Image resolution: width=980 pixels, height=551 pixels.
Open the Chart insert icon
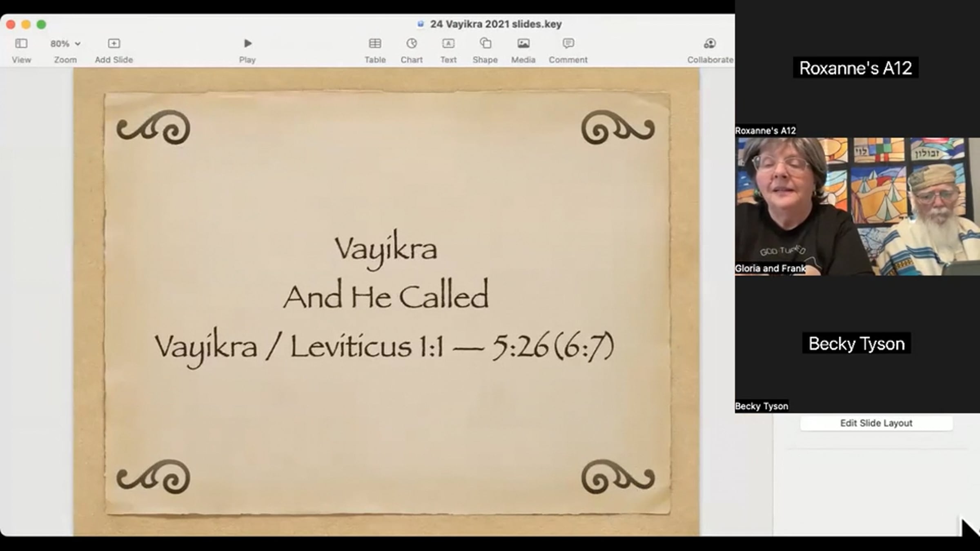pyautogui.click(x=412, y=44)
